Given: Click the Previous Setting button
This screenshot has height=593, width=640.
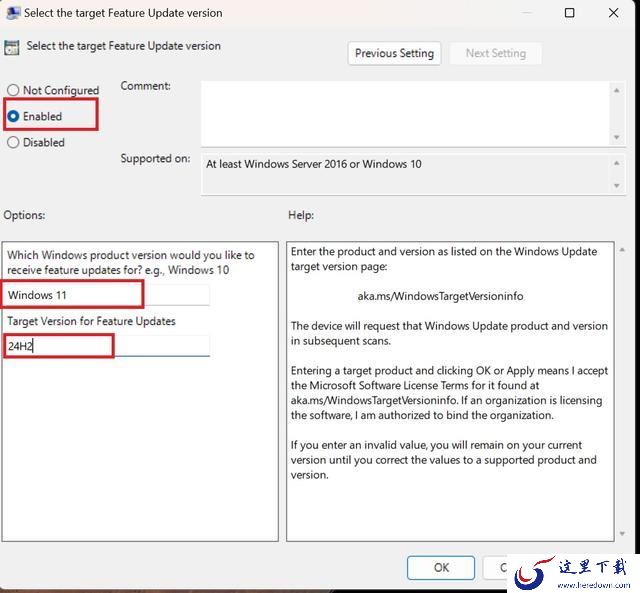Looking at the screenshot, I should pos(394,53).
